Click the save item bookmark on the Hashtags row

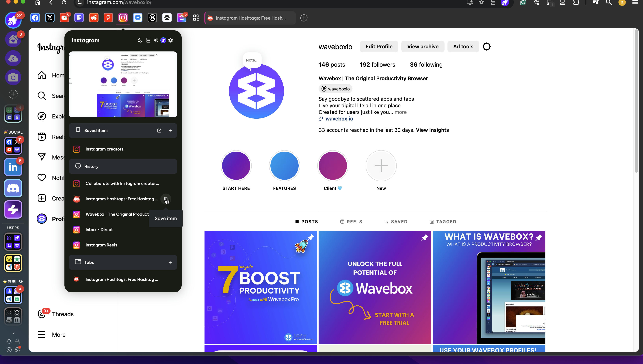(166, 199)
